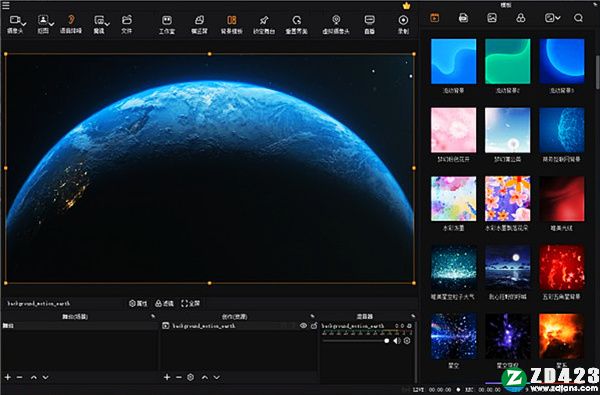The height and width of the screenshot is (395, 600).
Task: Remove selected source with minus button
Action: click(x=179, y=377)
